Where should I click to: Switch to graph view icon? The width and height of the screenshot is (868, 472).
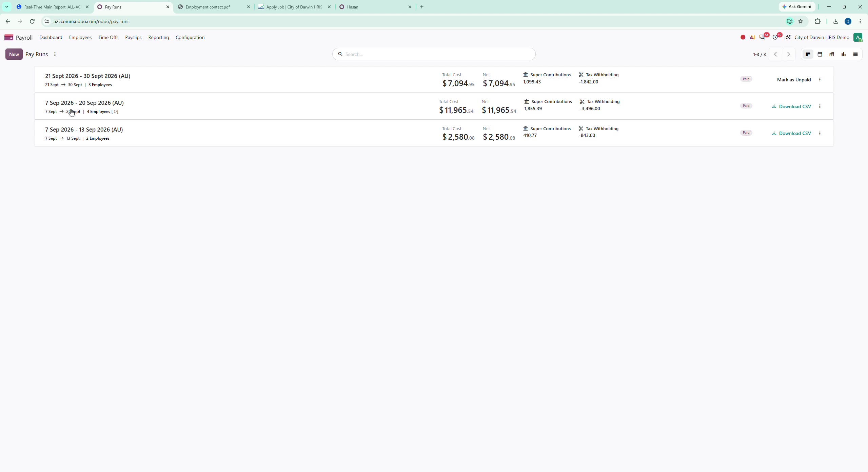[844, 54]
